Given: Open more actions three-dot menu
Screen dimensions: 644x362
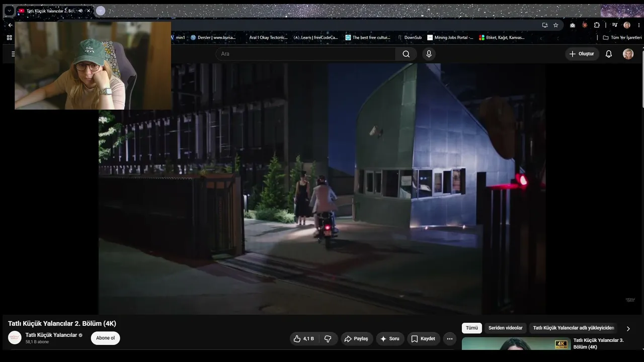Looking at the screenshot, I should pyautogui.click(x=450, y=339).
